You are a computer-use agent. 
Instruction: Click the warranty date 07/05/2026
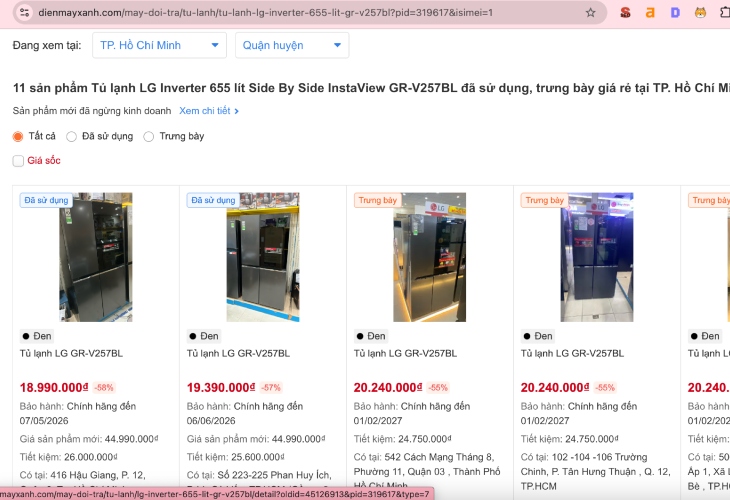(44, 421)
